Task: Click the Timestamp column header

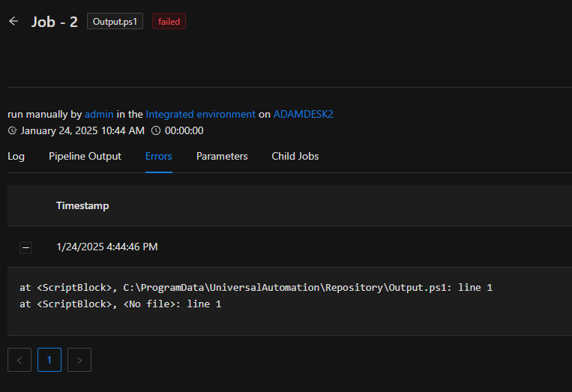Action: 82,206
